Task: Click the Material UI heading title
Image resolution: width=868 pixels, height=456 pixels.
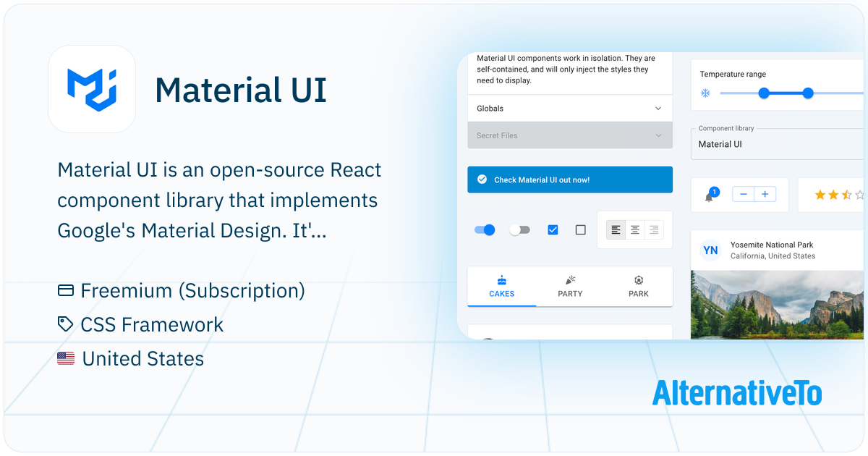Action: 241,90
